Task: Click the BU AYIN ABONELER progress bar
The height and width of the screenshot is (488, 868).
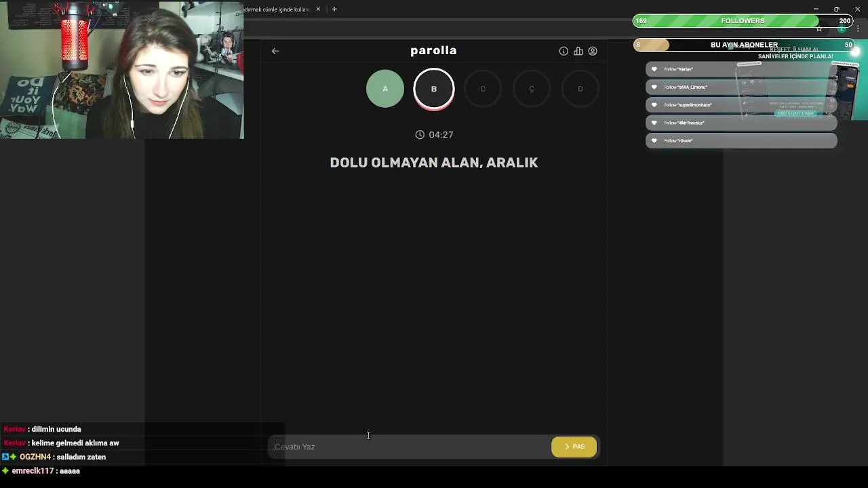Action: coord(744,45)
